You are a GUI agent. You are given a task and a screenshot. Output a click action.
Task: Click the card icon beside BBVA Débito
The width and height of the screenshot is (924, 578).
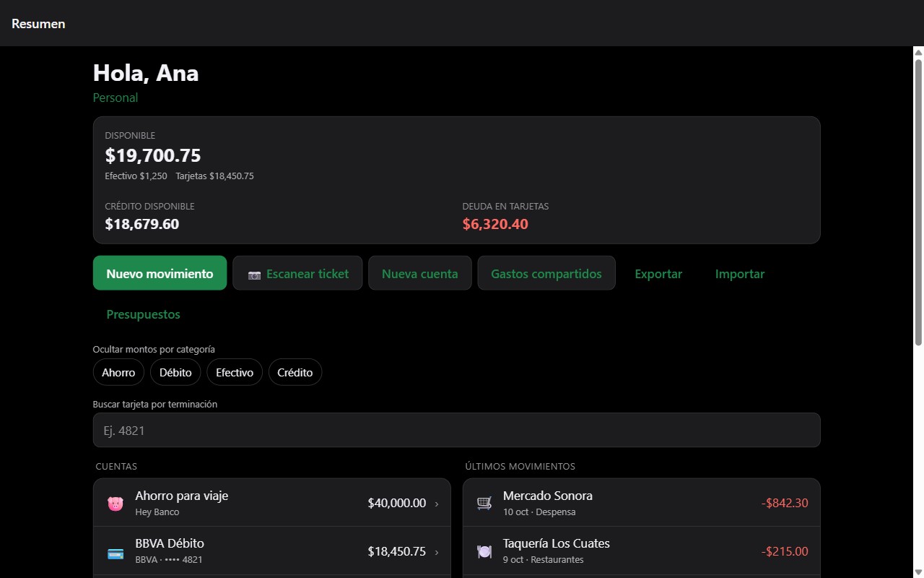pos(115,553)
